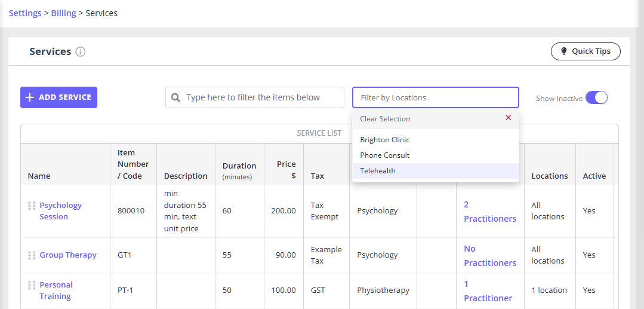
Task: Click the red X in locations dropdown
Action: [508, 118]
